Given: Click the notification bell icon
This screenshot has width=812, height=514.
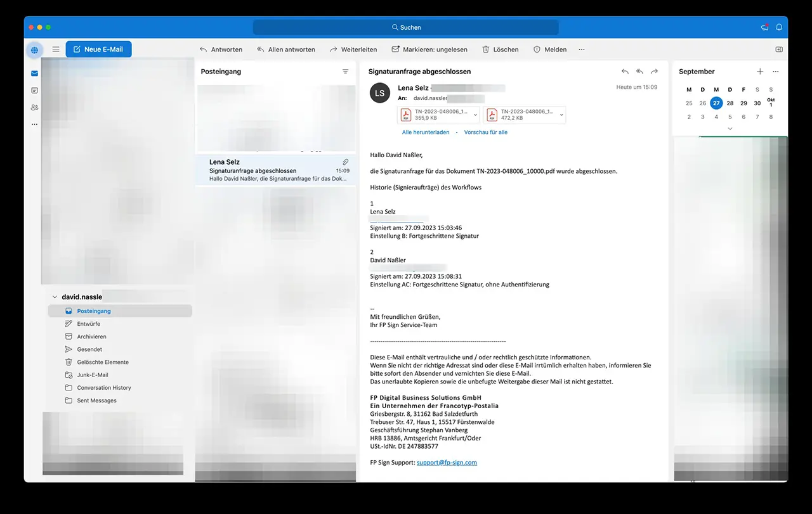Looking at the screenshot, I should (x=779, y=27).
